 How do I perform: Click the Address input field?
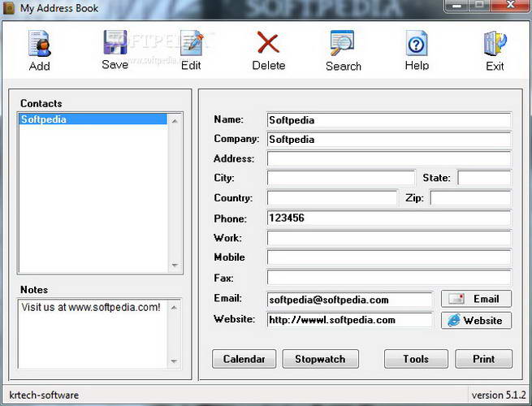pyautogui.click(x=389, y=158)
